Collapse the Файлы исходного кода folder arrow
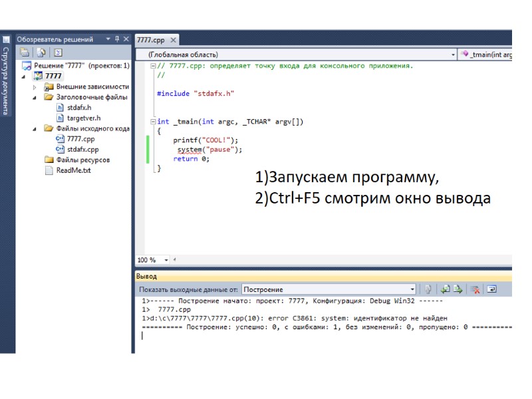The height and width of the screenshot is (399, 532). click(x=35, y=129)
